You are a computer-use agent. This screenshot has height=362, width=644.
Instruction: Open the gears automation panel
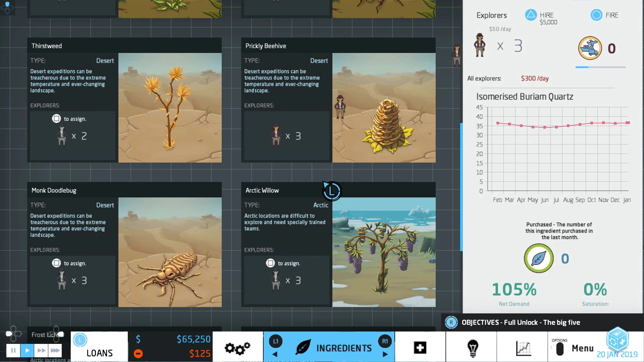click(x=238, y=348)
